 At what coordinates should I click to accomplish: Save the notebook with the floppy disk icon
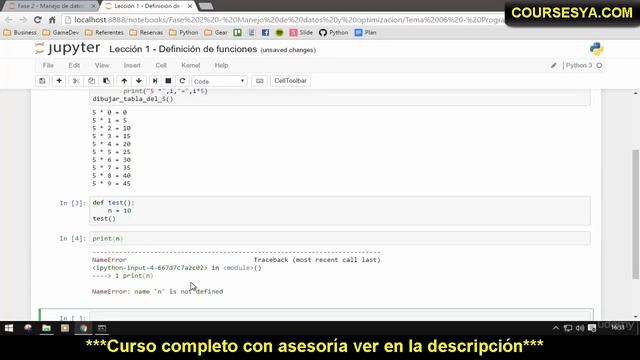click(42, 81)
